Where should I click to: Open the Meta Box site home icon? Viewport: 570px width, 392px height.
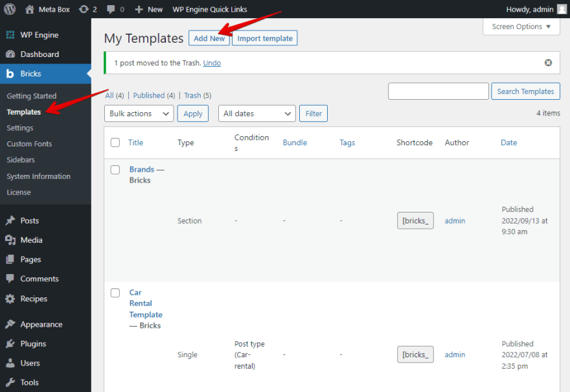tap(29, 9)
